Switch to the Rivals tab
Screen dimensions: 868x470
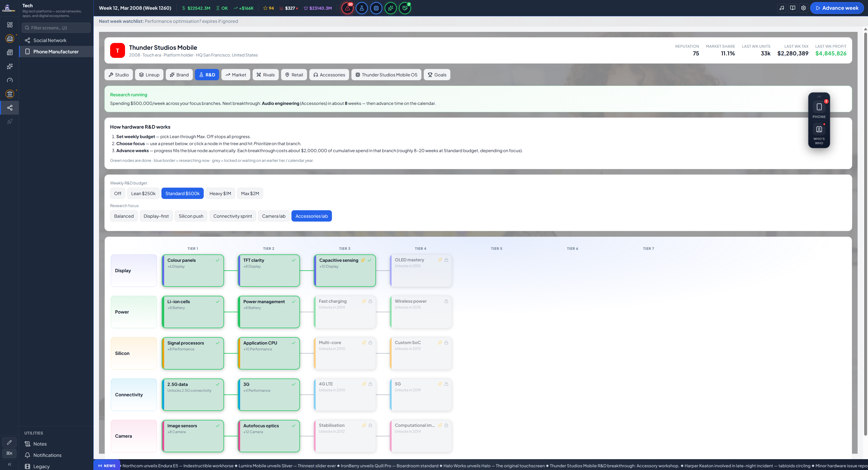(x=265, y=75)
